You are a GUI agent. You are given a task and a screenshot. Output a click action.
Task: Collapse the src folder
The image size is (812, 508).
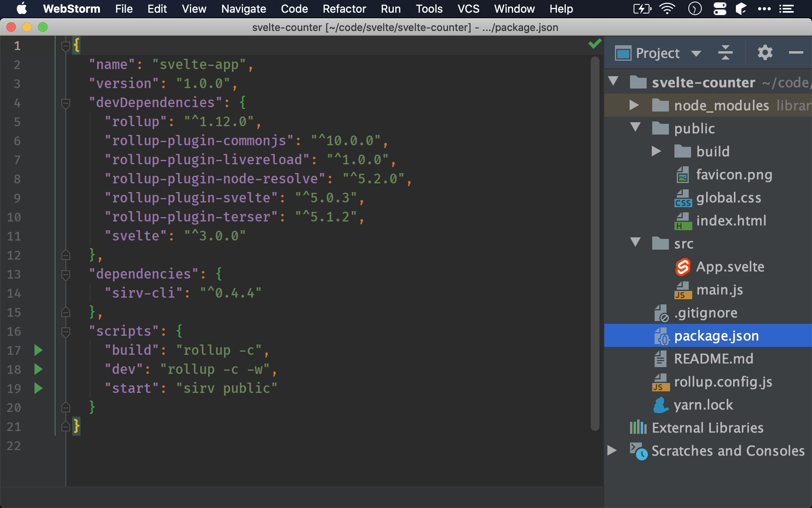click(635, 242)
